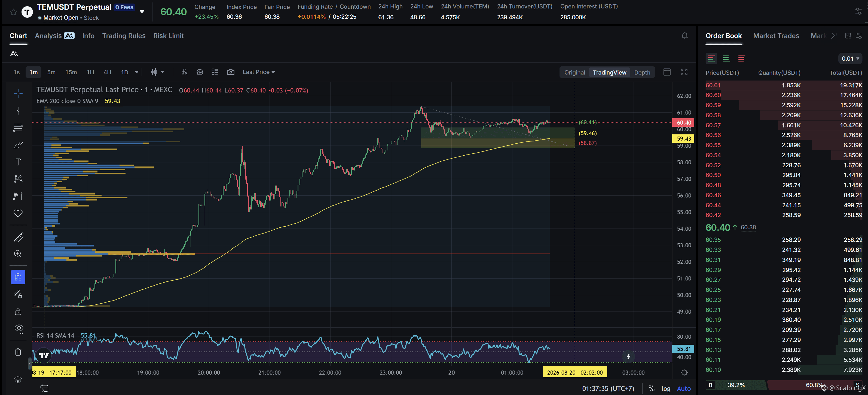868x395 pixels.
Task: Click the indicator templates dashboard icon
Action: (x=200, y=72)
